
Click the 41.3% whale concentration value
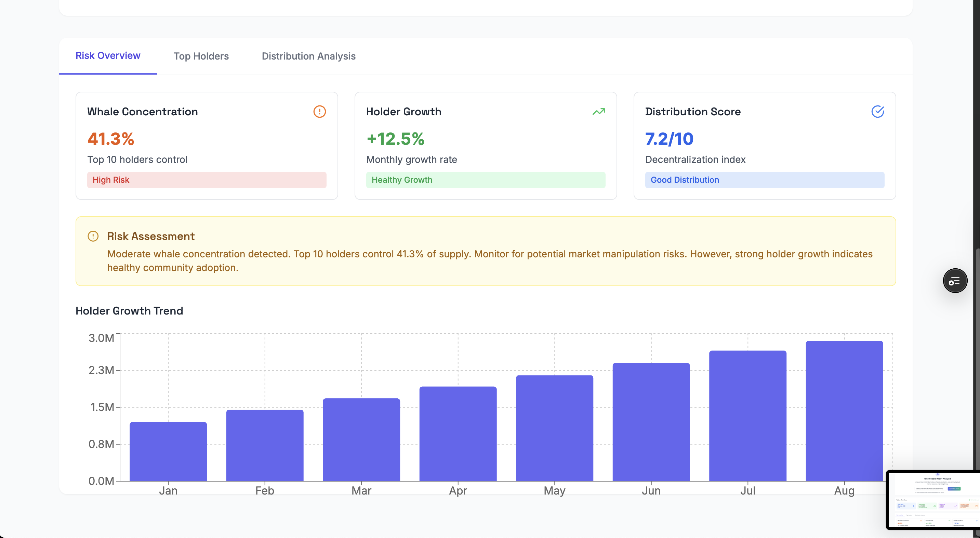[111, 139]
